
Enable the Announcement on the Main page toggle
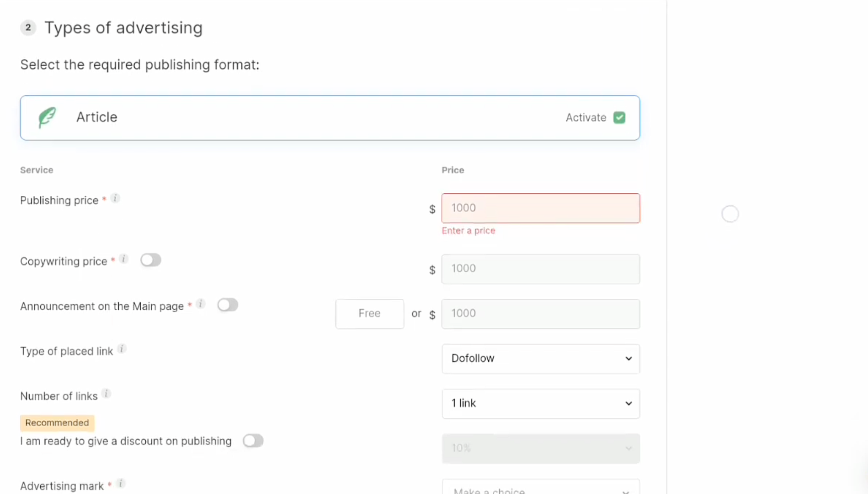coord(228,305)
